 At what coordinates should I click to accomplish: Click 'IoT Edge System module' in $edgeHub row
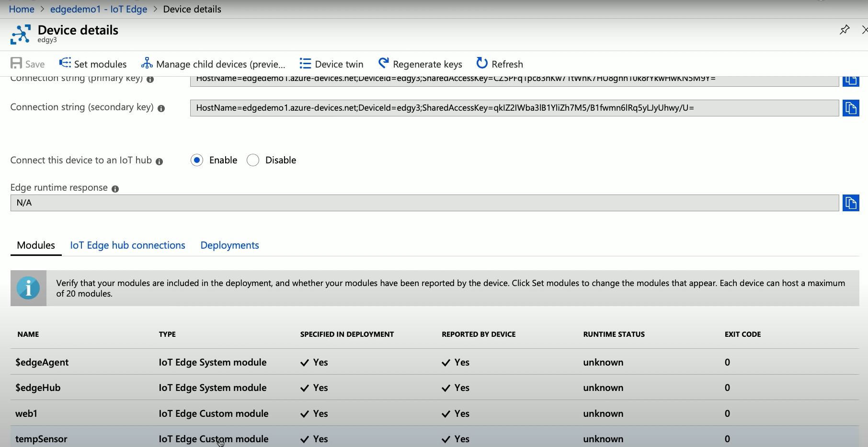(x=213, y=388)
